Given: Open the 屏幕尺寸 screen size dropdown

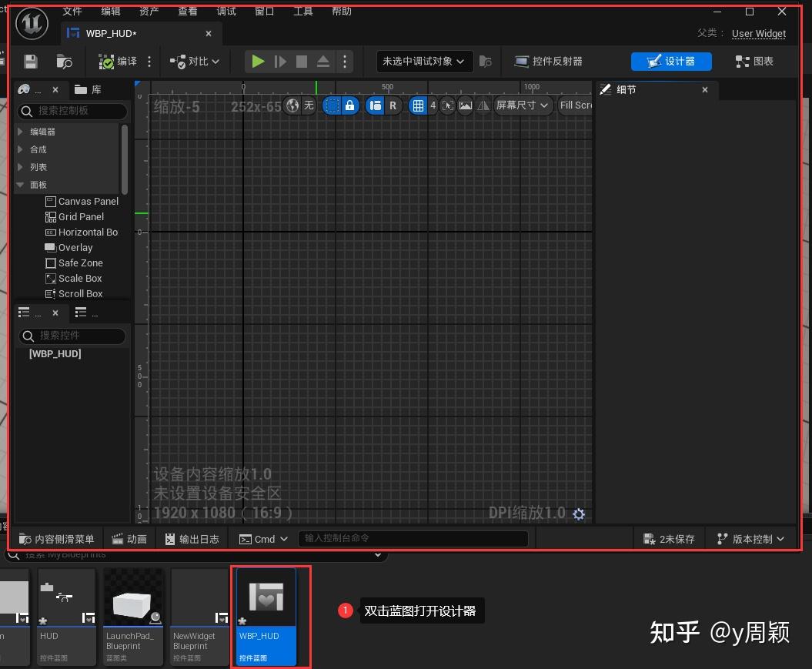Looking at the screenshot, I should coord(522,105).
